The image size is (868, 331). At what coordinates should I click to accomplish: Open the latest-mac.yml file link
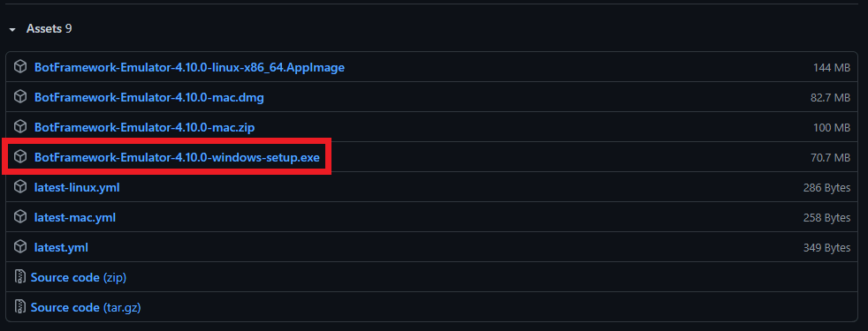click(75, 217)
